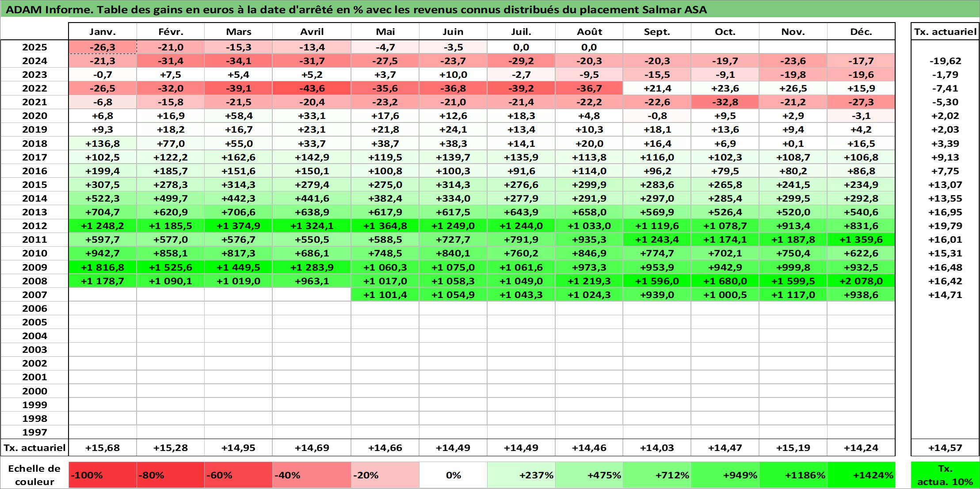Screen dimensions: 980x489
Task: Click the +1424% color swatch
Action: tap(861, 475)
